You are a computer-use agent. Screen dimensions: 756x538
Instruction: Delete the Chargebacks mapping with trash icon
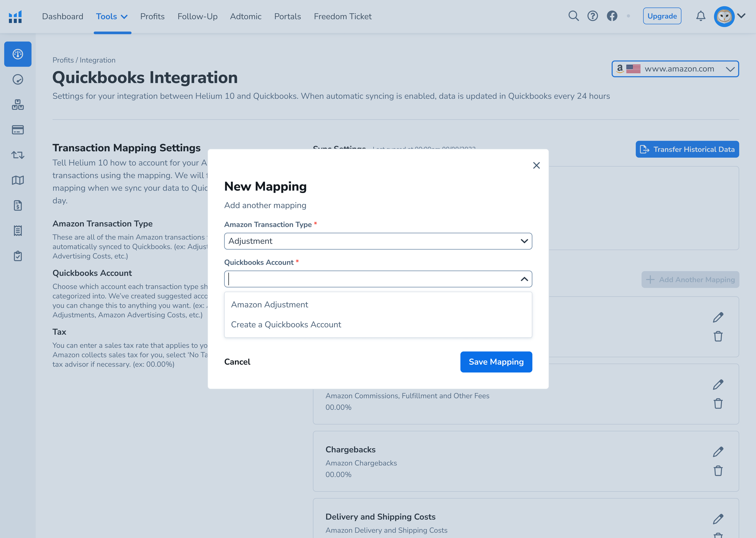coord(718,471)
